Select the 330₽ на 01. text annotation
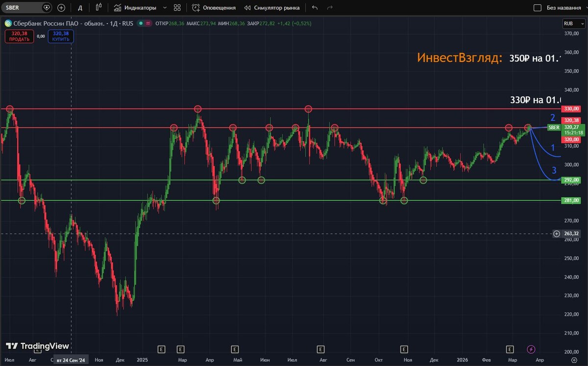 coord(536,100)
